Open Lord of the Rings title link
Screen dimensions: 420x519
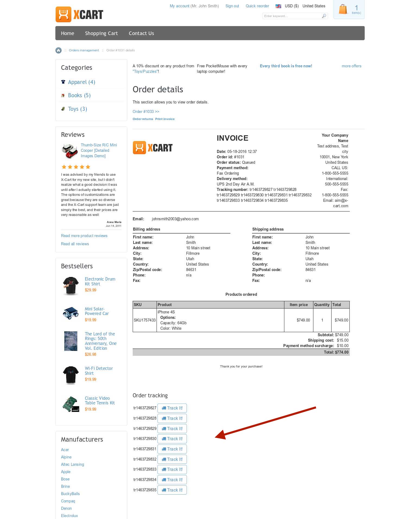[x=101, y=341]
